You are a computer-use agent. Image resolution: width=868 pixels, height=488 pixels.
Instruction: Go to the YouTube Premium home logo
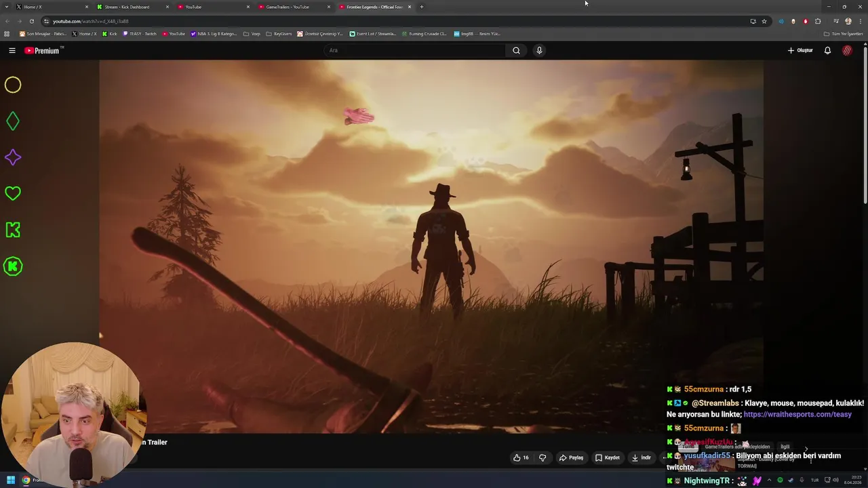pos(43,50)
